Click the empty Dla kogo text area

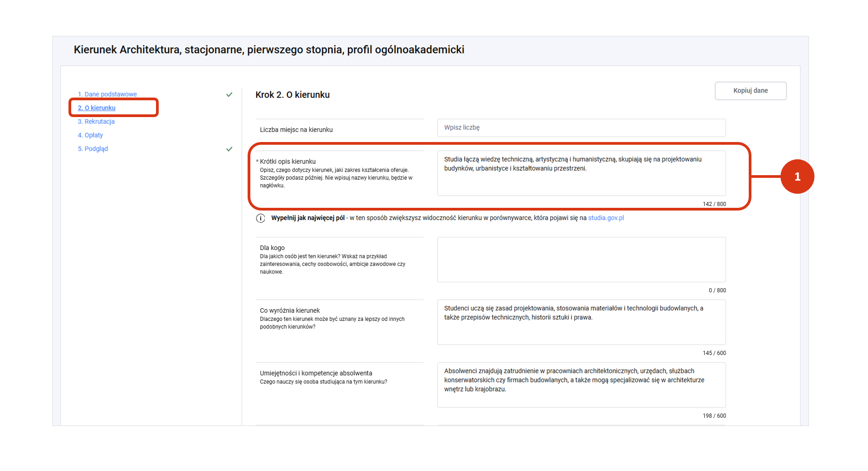coord(581,260)
